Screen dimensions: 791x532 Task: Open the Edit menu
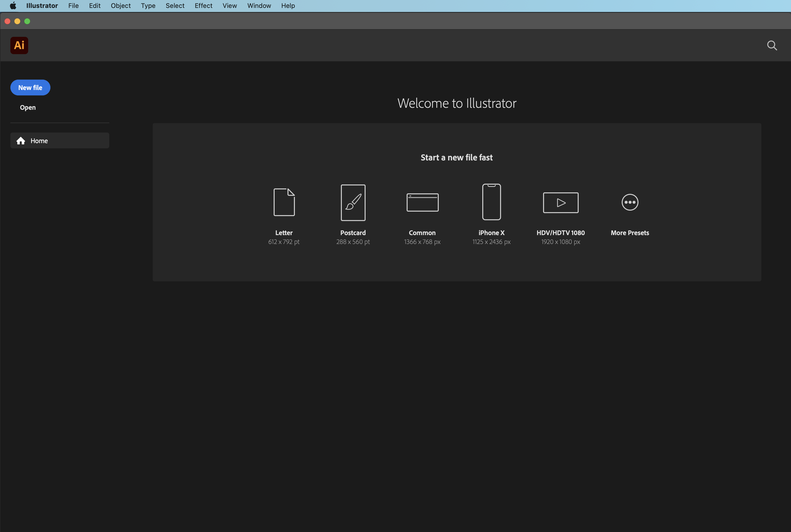point(95,6)
